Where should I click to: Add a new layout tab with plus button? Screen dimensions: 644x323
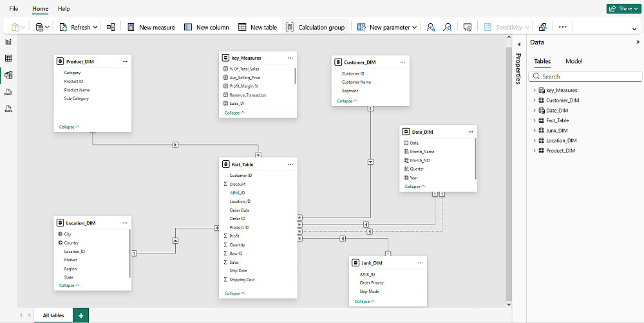tap(81, 315)
